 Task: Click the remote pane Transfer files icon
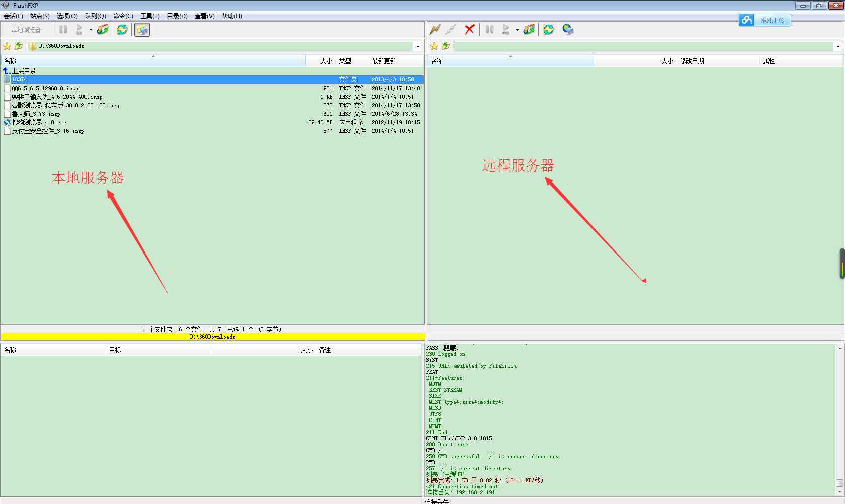click(x=529, y=30)
